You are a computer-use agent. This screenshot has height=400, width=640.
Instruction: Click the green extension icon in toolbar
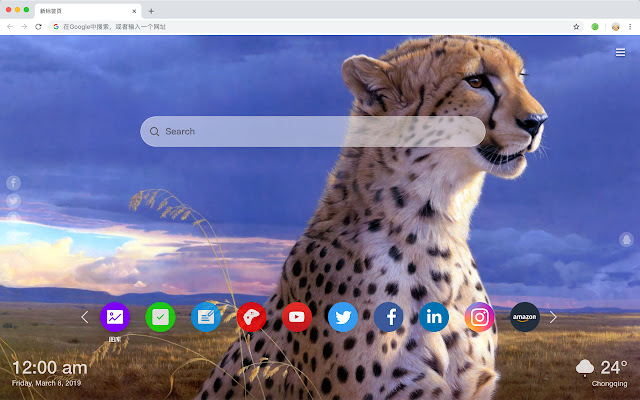[x=595, y=27]
